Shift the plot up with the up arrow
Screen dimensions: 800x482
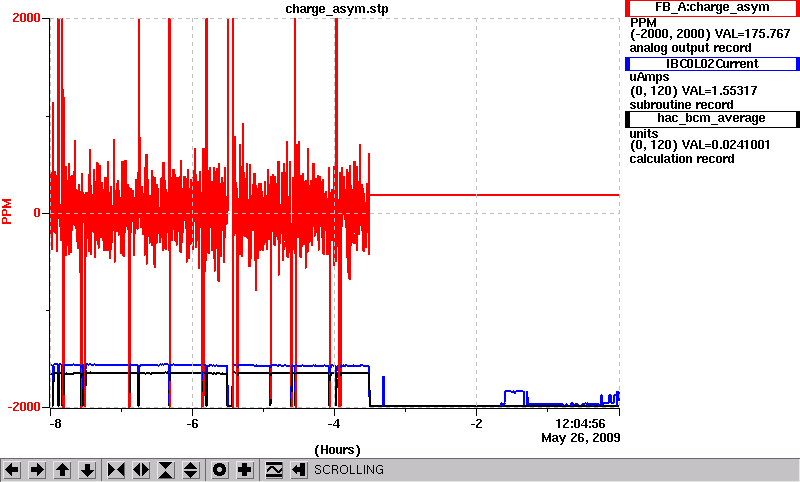[x=63, y=470]
